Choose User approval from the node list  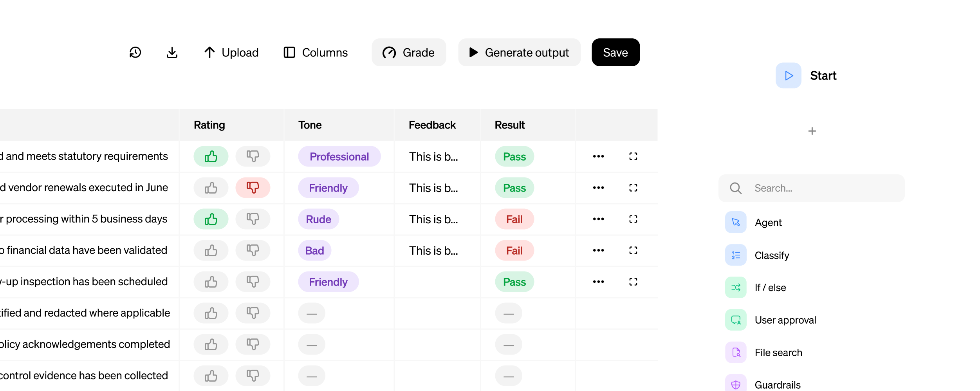[785, 320]
